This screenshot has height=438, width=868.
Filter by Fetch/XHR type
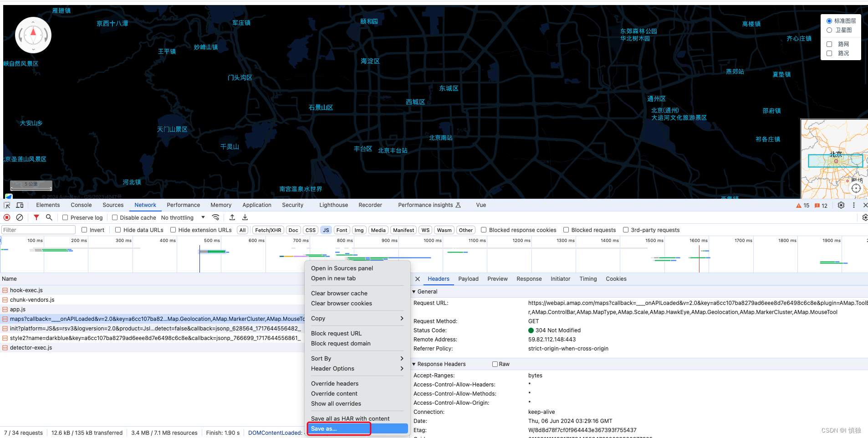[x=268, y=230]
